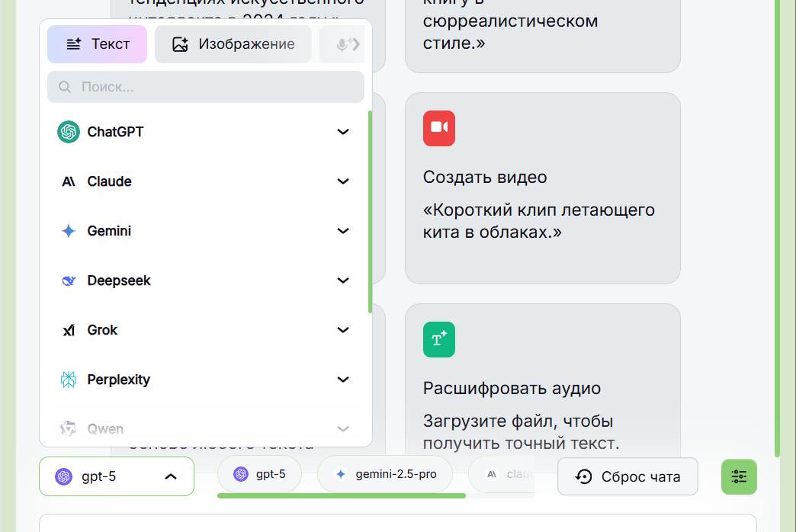The image size is (796, 532).
Task: Click the Поиск model search field
Action: (206, 87)
